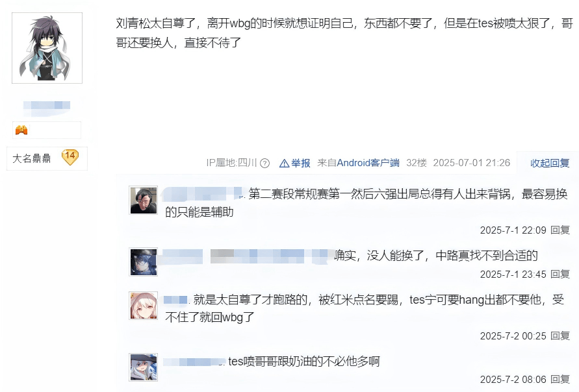Click the level 14 shield badge
The width and height of the screenshot is (579, 392).
[70, 158]
